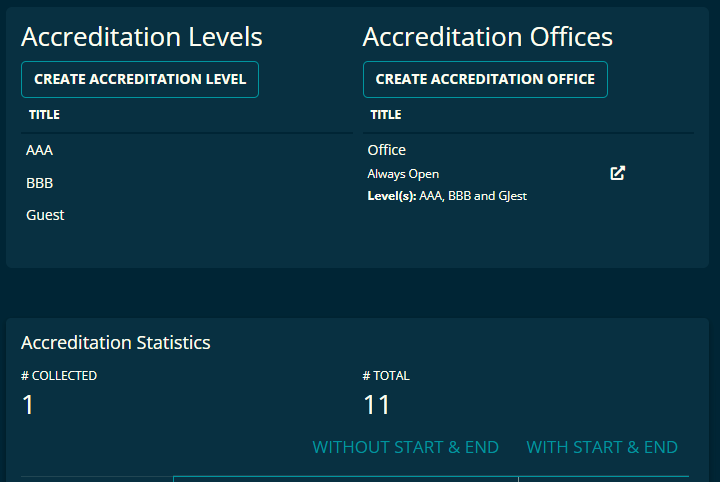Click the Always Open office hours text

[403, 174]
